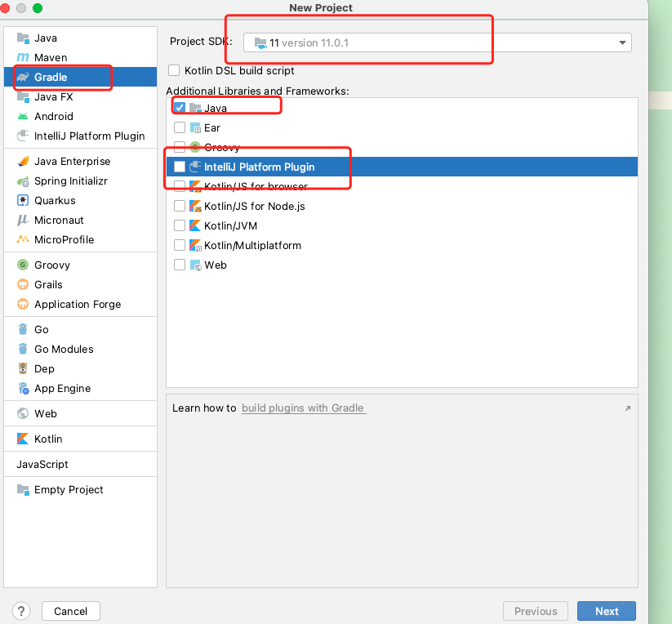Check the Kotlin/JVM checkbox
This screenshot has width=672, height=624.
tap(180, 226)
